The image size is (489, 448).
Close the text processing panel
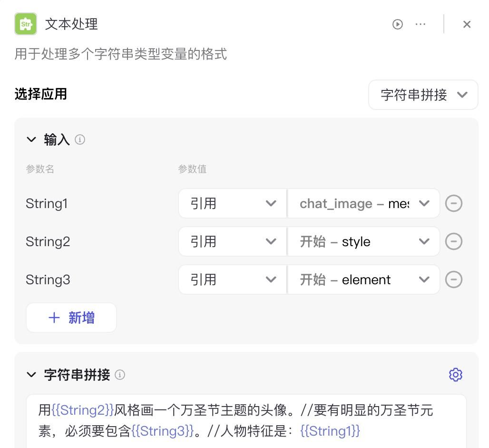tap(467, 24)
